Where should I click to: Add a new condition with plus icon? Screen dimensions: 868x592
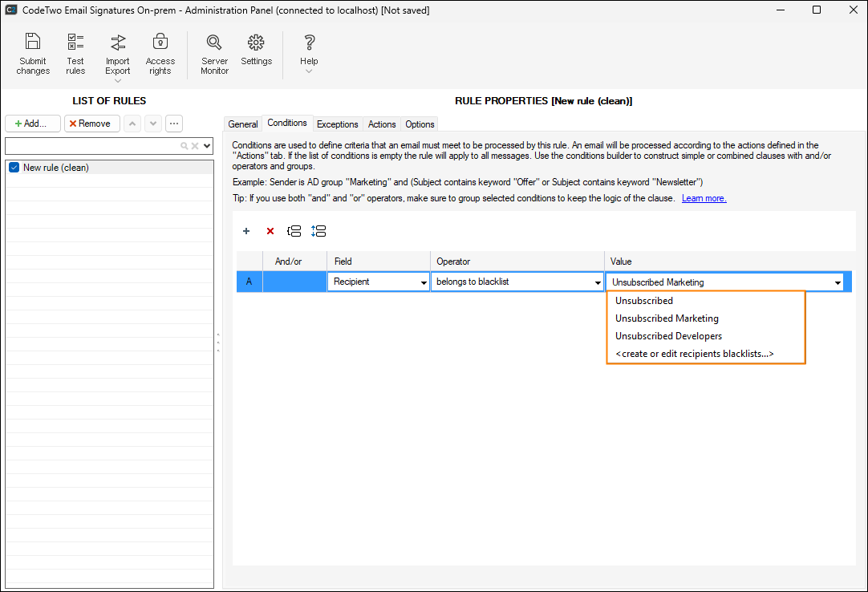tap(246, 231)
